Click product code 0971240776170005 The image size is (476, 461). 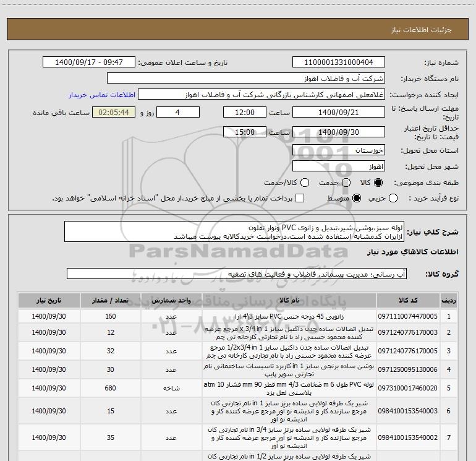tap(408, 351)
